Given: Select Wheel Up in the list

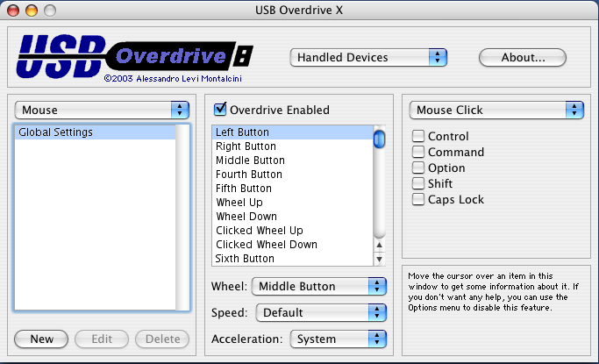Looking at the screenshot, I should [x=292, y=203].
